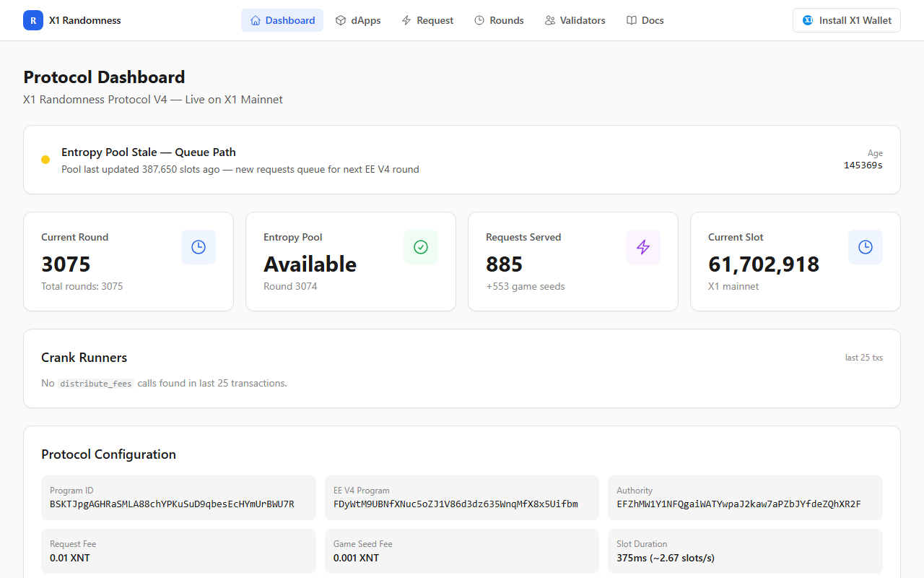This screenshot has width=924, height=578.
Task: Click the Crank Runners heading
Action: pyautogui.click(x=84, y=358)
